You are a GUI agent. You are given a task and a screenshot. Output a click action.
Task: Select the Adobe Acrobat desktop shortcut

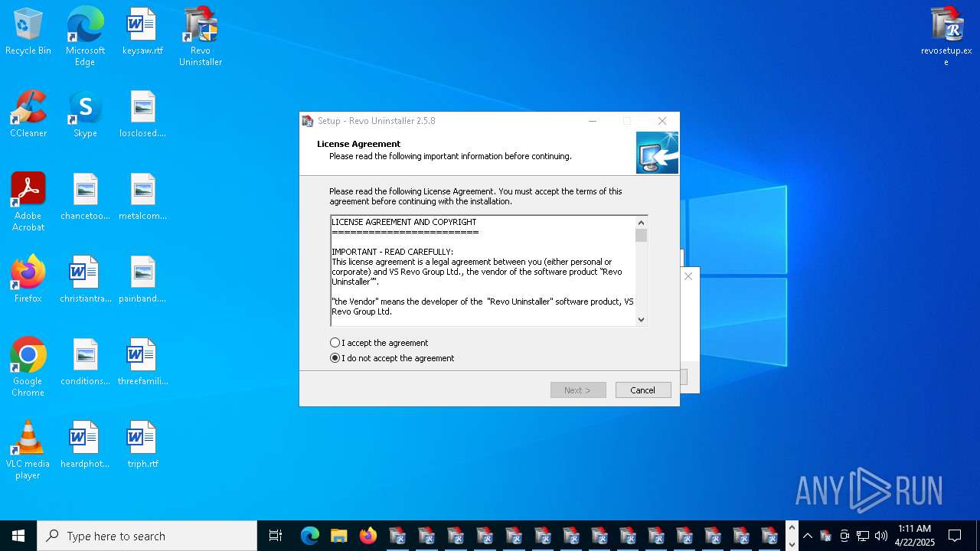click(28, 202)
